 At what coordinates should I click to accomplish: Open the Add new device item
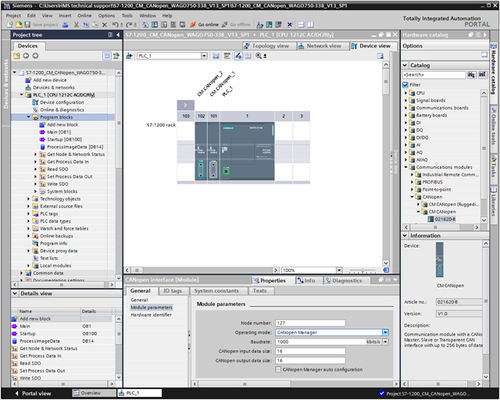[x=50, y=80]
